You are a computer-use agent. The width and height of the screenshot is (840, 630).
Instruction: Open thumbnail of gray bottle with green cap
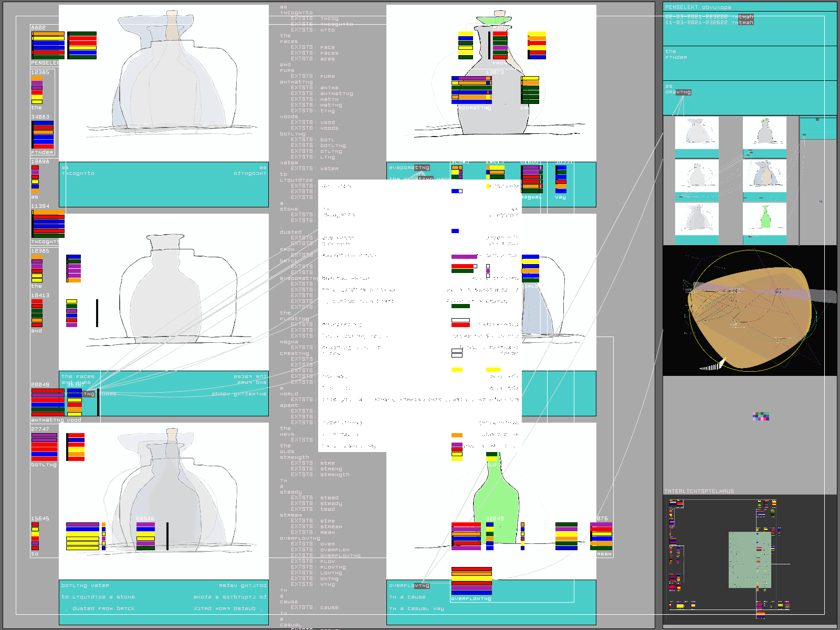764,132
